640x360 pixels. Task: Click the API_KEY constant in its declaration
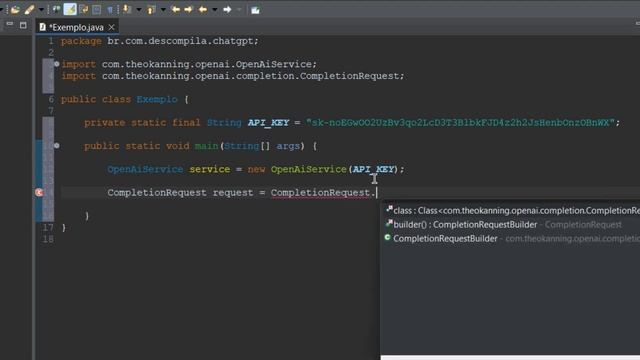click(268, 122)
